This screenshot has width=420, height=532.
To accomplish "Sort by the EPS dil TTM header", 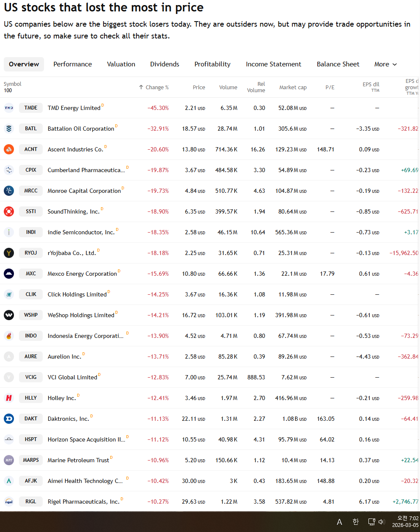I will point(371,87).
